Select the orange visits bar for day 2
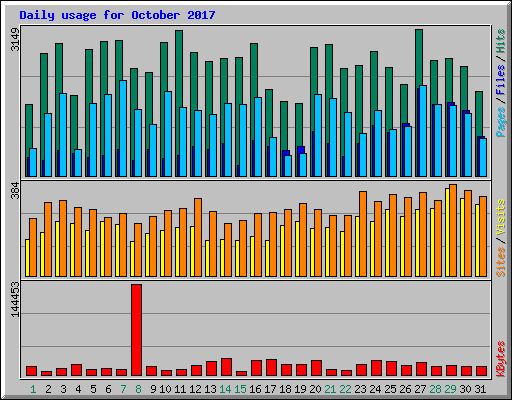 click(48, 239)
